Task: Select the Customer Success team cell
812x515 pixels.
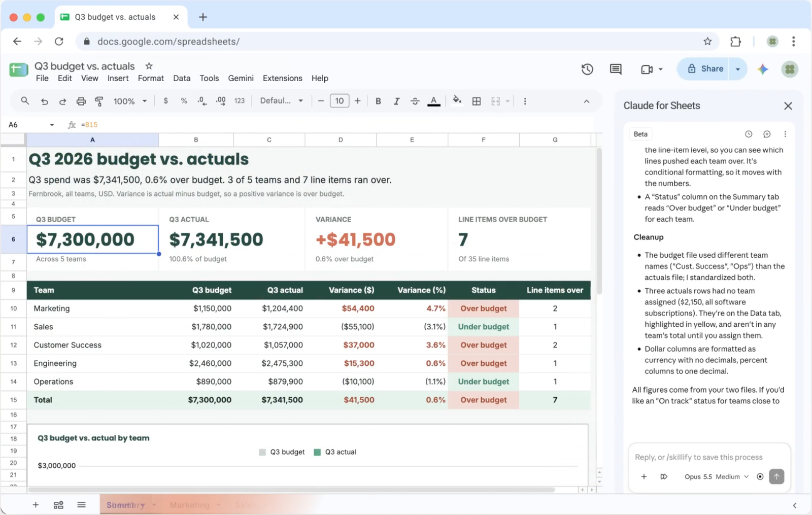Action: [92, 345]
